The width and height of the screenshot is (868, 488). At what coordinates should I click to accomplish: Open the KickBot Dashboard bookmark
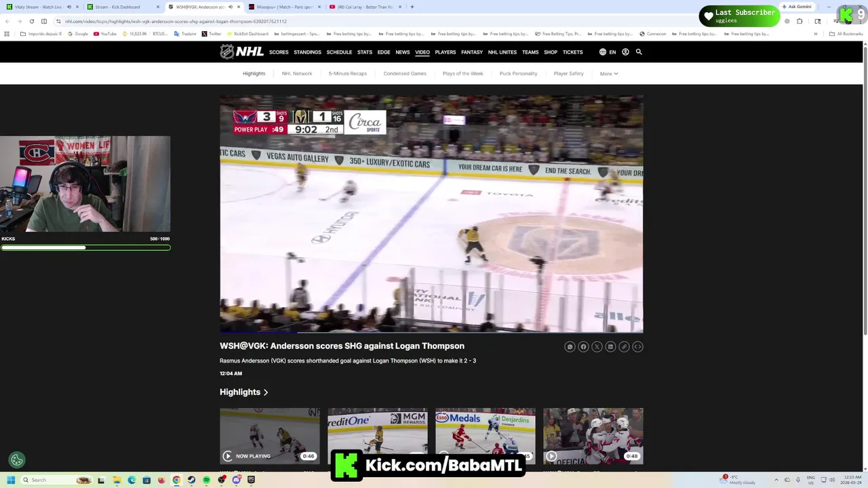[248, 33]
